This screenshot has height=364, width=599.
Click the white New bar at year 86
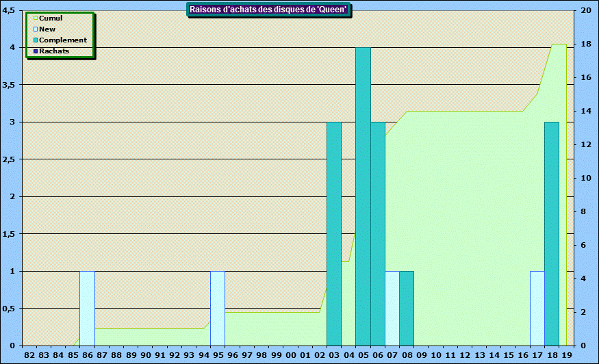pyautogui.click(x=87, y=308)
